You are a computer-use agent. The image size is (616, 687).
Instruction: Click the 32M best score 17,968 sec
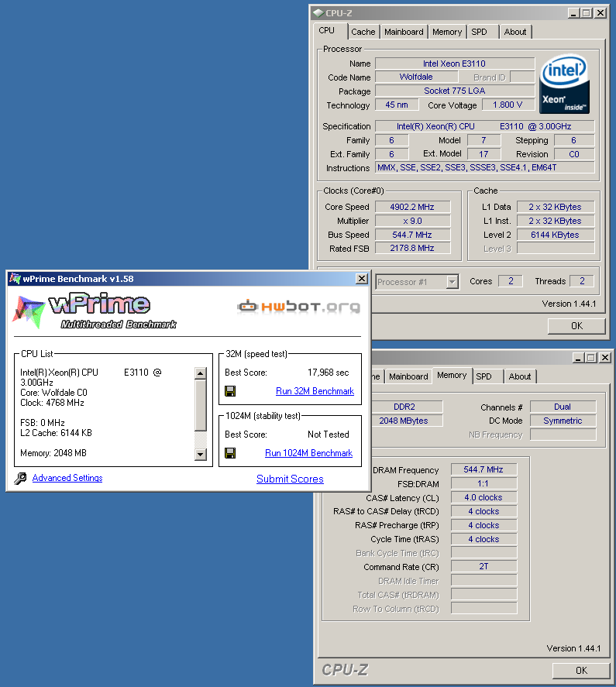(x=329, y=373)
